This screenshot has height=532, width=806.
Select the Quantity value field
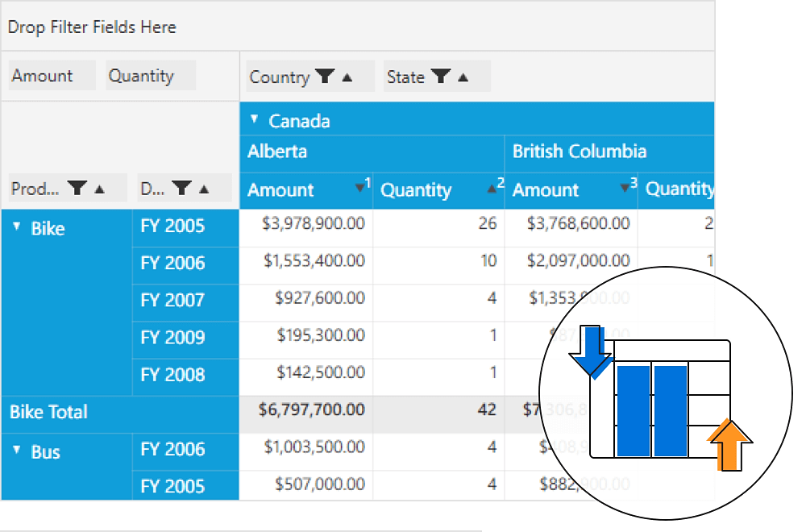142,76
